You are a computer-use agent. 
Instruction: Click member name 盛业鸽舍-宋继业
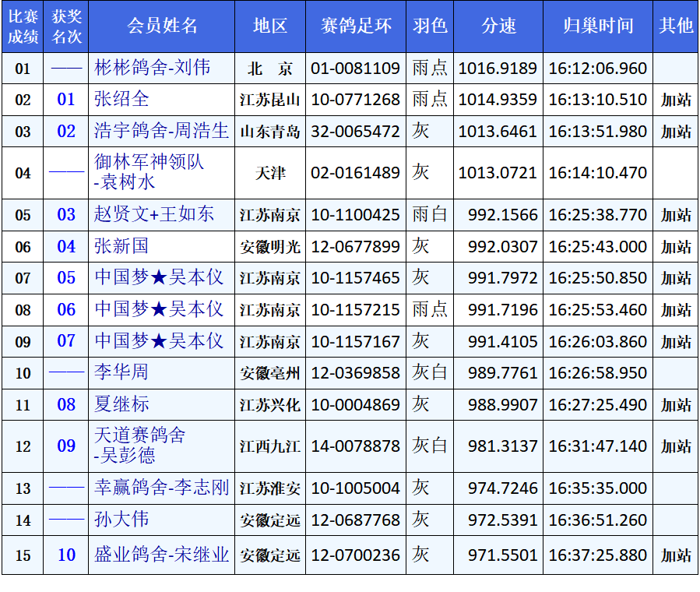click(161, 555)
